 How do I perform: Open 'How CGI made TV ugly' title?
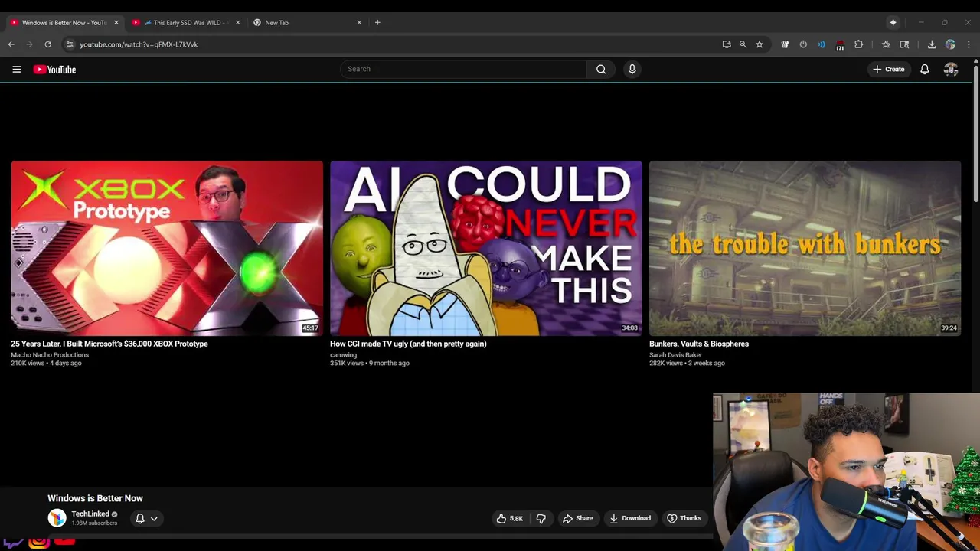click(x=408, y=344)
